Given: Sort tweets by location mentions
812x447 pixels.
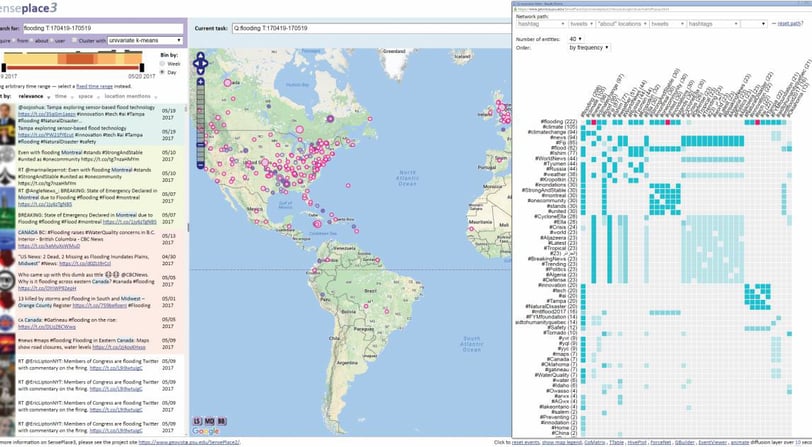Looking at the screenshot, I should point(127,96).
